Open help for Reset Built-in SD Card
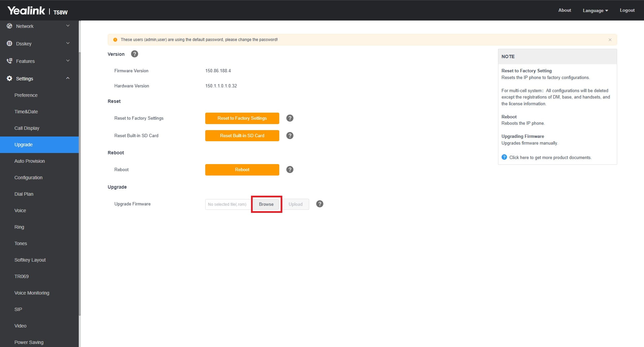Screen dimensions: 644x347 (290, 136)
